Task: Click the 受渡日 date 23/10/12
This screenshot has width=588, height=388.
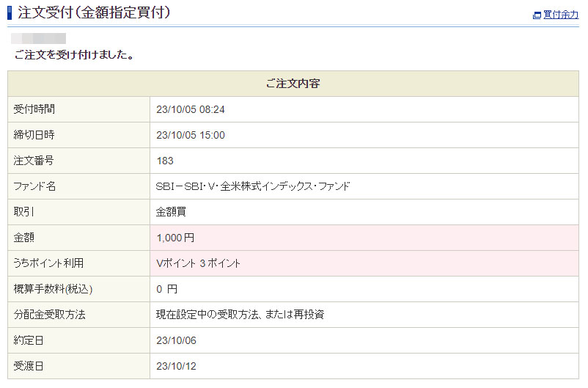Action: [x=177, y=366]
